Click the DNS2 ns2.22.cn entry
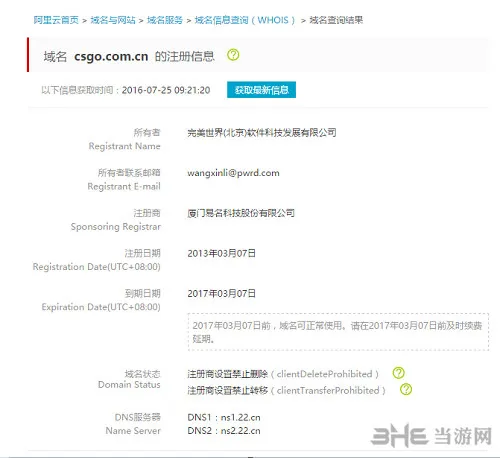The height and width of the screenshot is (458, 500). 224,431
